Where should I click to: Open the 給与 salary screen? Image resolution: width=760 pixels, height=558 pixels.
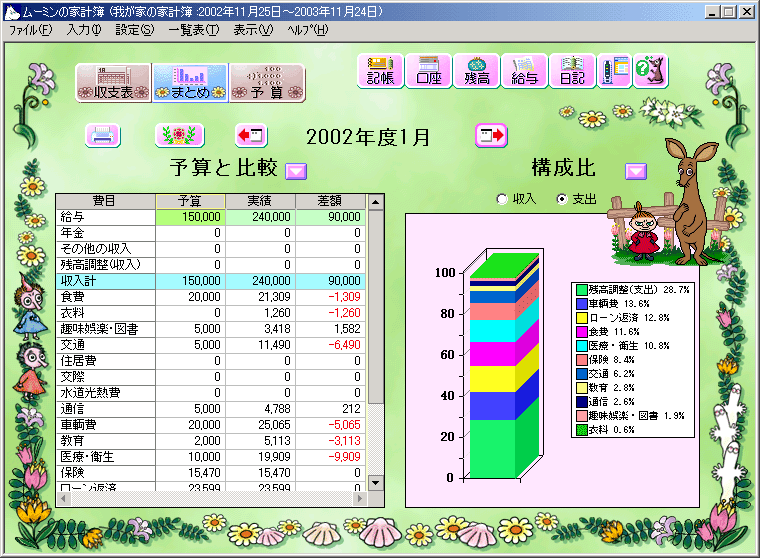[x=524, y=71]
